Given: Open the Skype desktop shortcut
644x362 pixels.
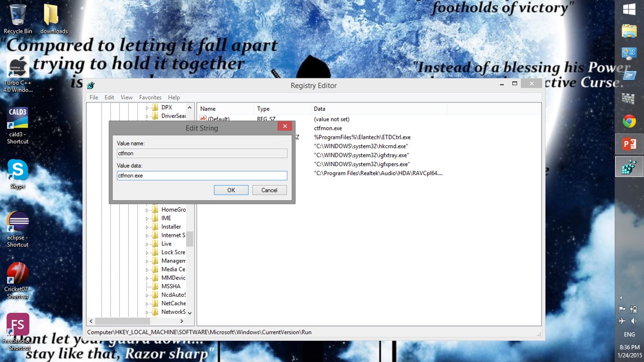Looking at the screenshot, I should pos(18,173).
